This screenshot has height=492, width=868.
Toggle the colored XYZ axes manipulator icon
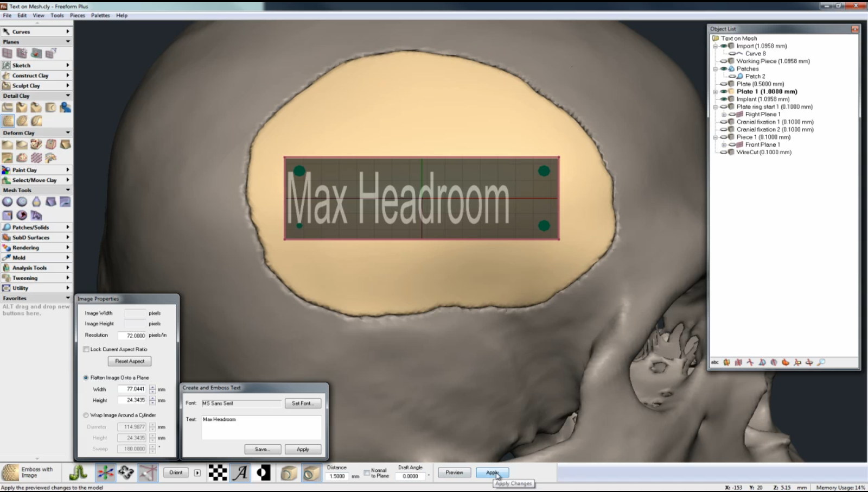click(105, 472)
